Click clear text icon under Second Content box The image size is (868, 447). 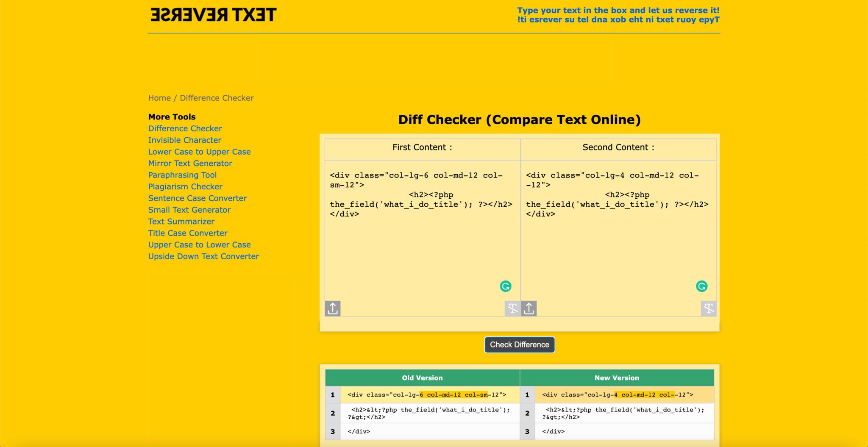(x=709, y=308)
